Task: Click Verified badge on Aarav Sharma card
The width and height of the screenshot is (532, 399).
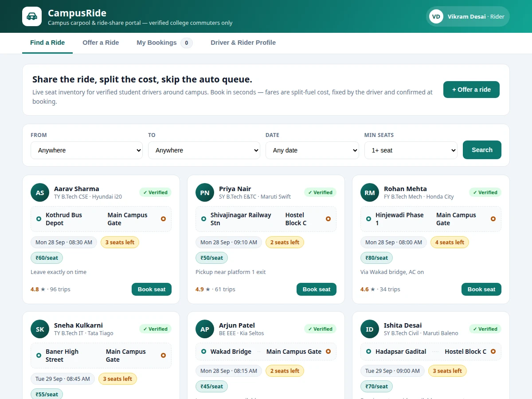Action: tap(155, 192)
